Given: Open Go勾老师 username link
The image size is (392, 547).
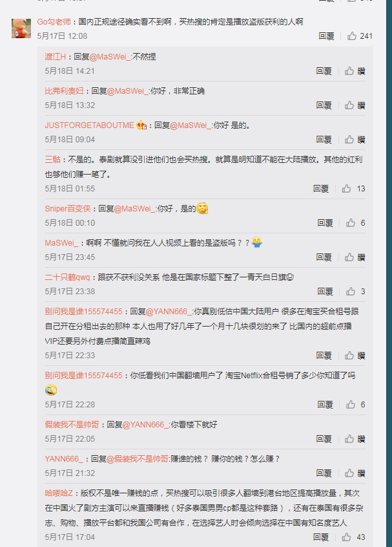Looking at the screenshot, I should (54, 21).
